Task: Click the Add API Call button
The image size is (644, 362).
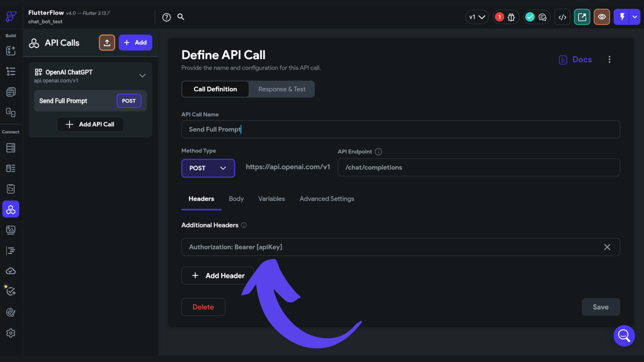Action: coord(90,124)
